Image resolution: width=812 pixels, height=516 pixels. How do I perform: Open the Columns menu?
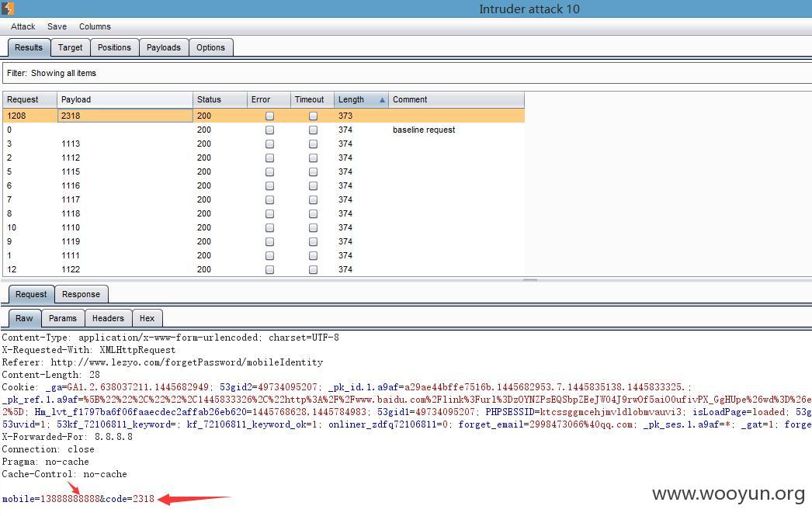95,26
